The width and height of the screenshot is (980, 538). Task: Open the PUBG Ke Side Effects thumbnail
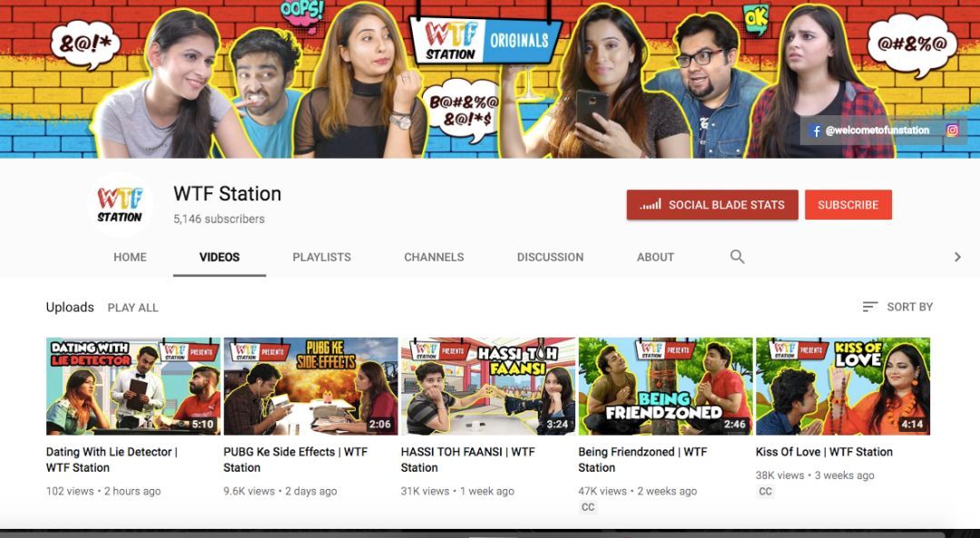tap(310, 386)
